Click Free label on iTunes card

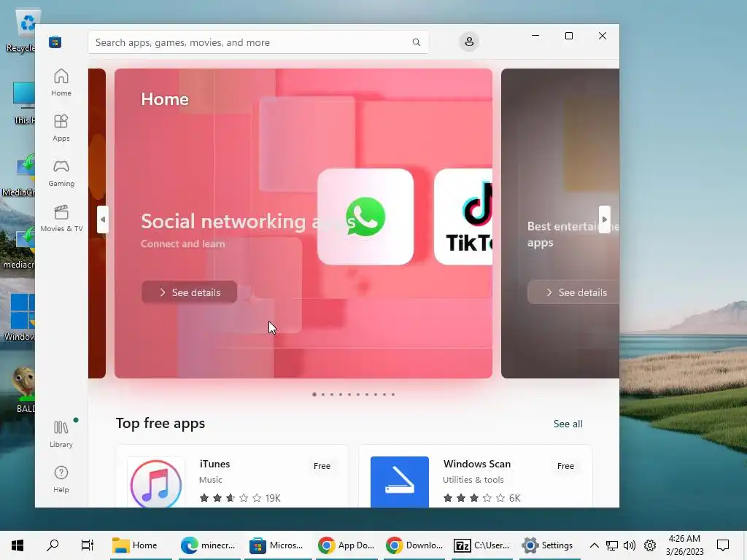pos(322,466)
